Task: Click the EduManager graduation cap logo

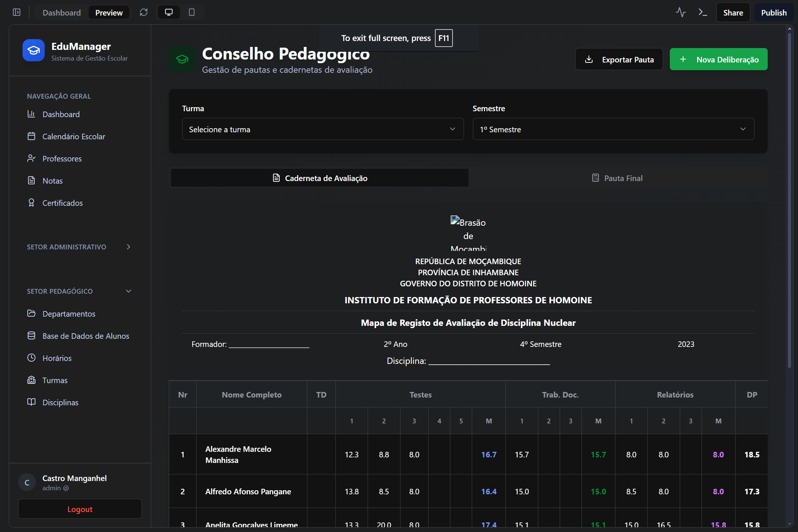Action: tap(34, 50)
